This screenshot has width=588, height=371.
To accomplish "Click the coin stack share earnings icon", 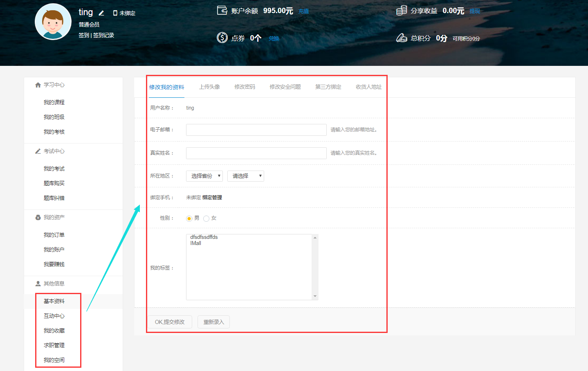I will [x=402, y=10].
